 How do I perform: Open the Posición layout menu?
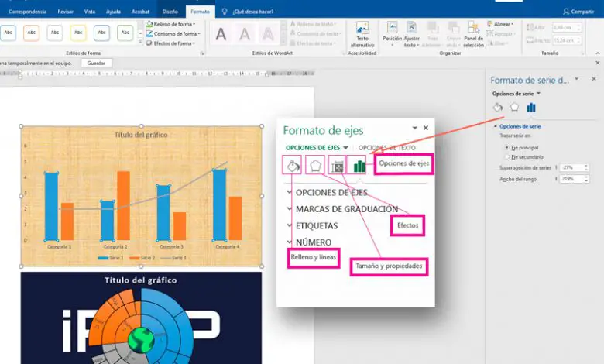pyautogui.click(x=392, y=35)
